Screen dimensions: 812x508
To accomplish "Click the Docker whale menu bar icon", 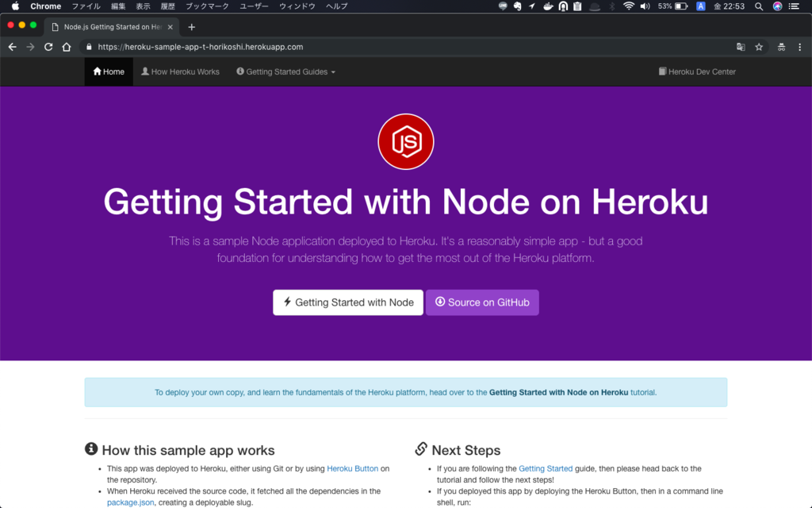I will tap(548, 6).
